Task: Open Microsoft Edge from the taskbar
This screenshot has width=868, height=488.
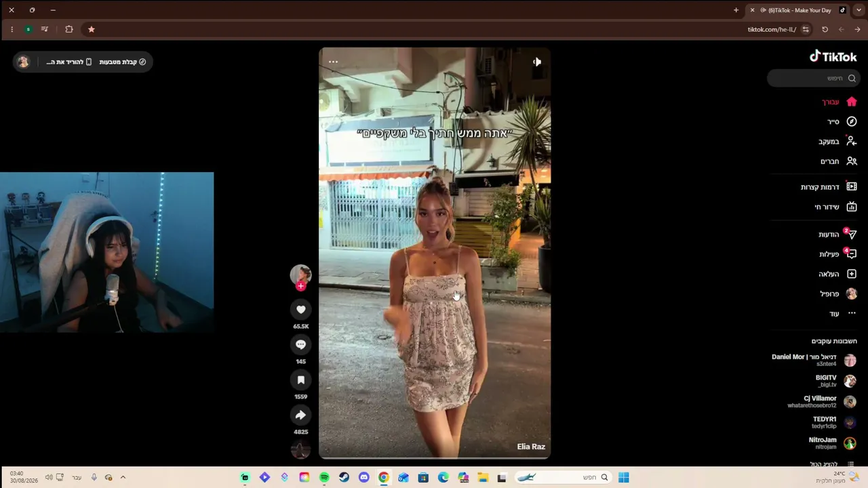Action: (x=443, y=477)
